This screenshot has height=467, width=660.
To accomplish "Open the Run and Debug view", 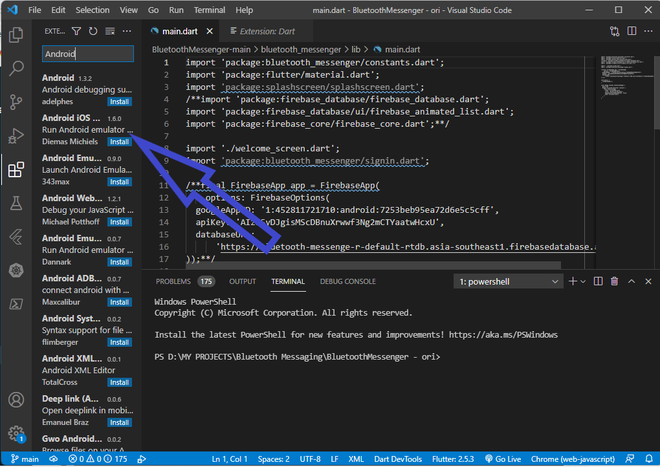I will pyautogui.click(x=16, y=136).
